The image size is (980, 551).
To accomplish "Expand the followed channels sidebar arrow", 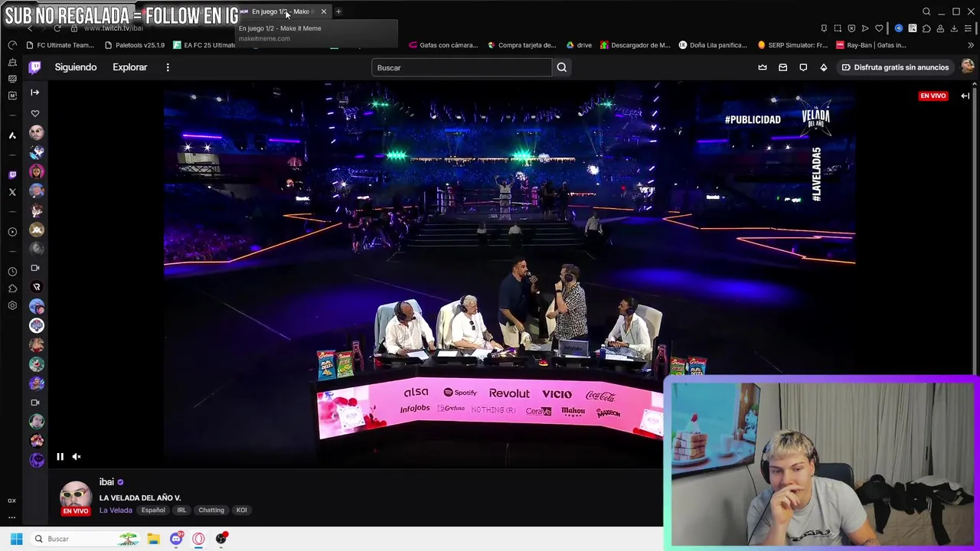I will [x=34, y=92].
